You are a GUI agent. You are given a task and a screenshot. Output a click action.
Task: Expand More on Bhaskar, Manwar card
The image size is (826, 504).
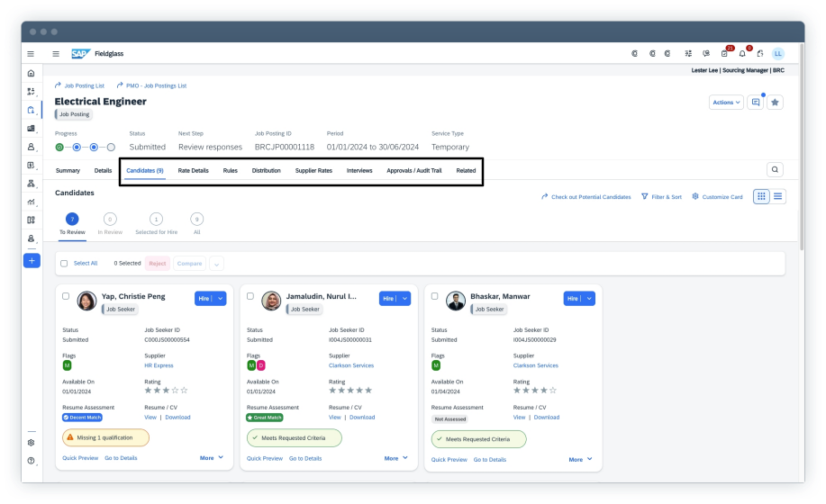(580, 459)
